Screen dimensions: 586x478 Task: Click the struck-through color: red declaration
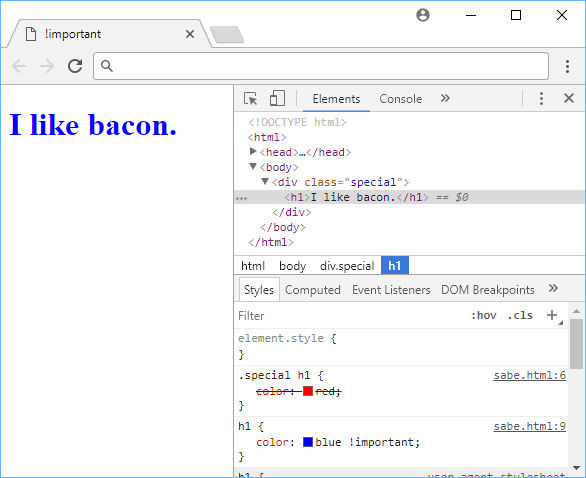tap(299, 391)
